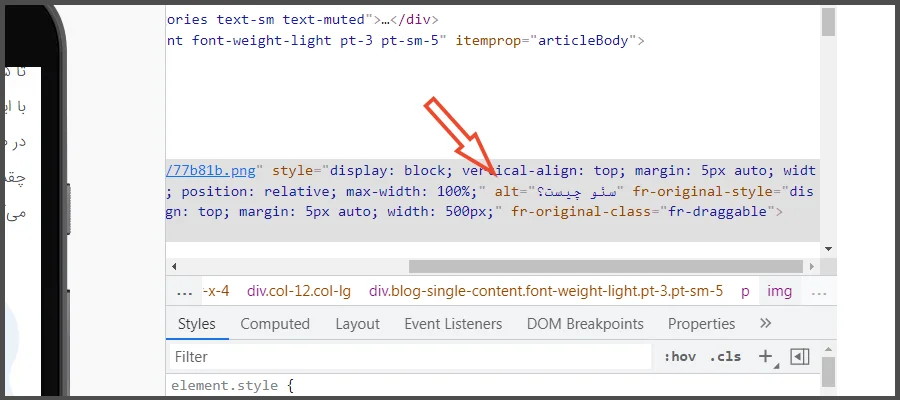Open the 77b81b.png image source link
900x400 pixels.
[212, 169]
